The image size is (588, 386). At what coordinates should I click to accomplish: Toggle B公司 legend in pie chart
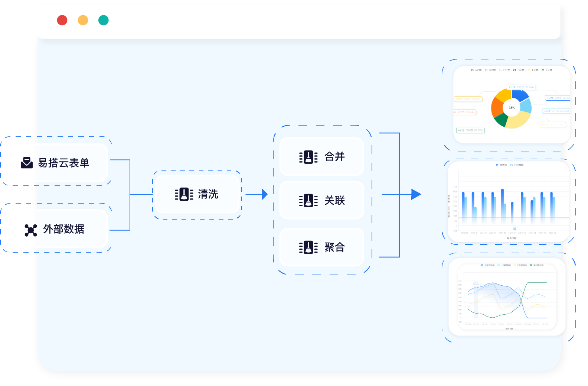(490, 70)
